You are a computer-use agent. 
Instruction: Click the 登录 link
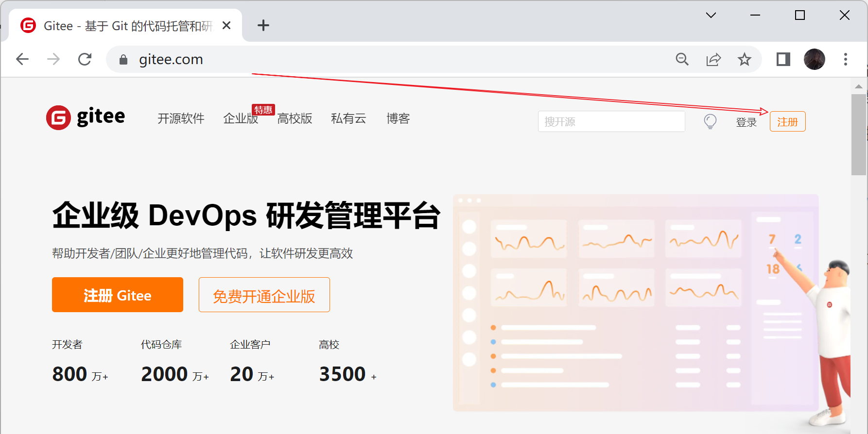[x=746, y=122]
